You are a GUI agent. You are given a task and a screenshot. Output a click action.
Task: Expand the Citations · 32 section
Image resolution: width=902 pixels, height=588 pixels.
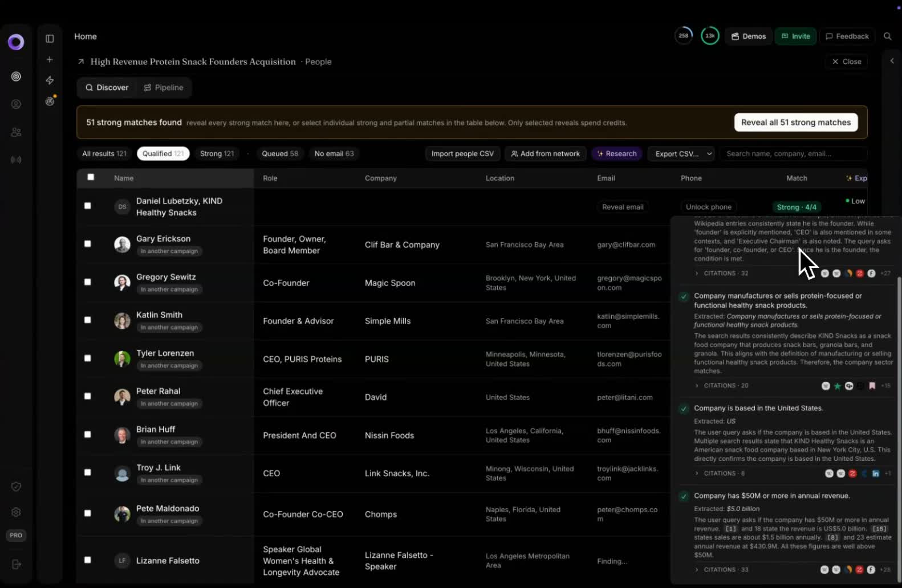pyautogui.click(x=721, y=273)
